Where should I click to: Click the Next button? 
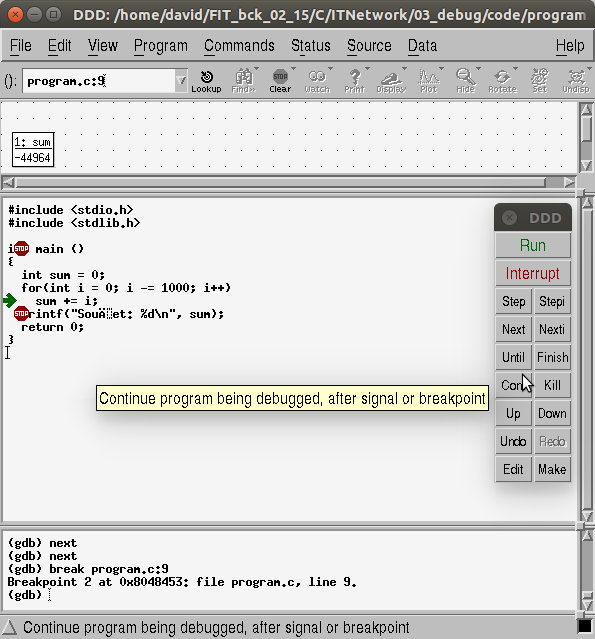513,329
